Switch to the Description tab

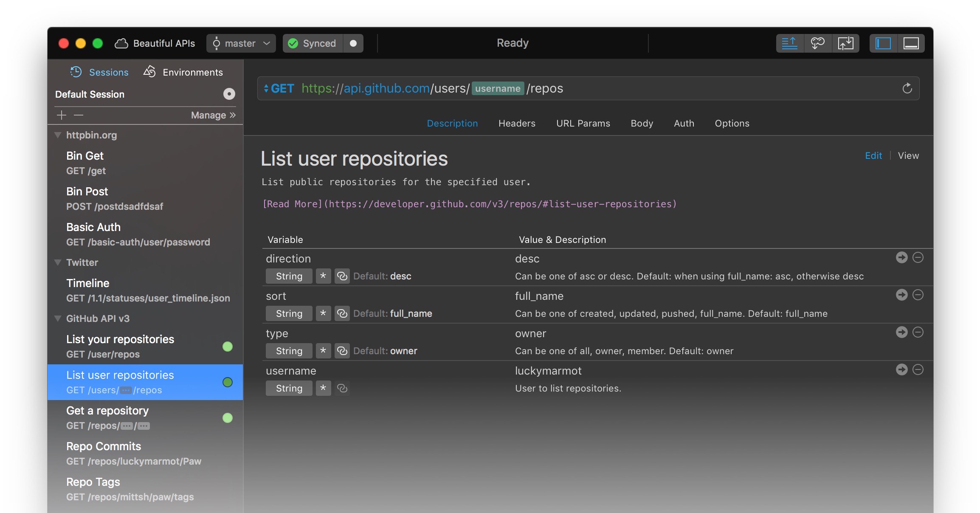(452, 123)
